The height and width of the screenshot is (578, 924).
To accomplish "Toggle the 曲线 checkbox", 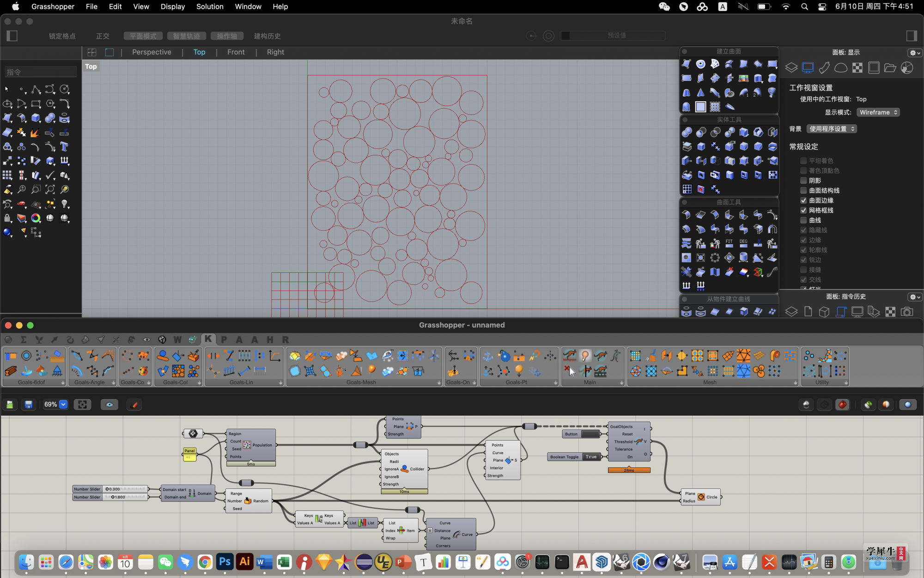I will click(803, 220).
